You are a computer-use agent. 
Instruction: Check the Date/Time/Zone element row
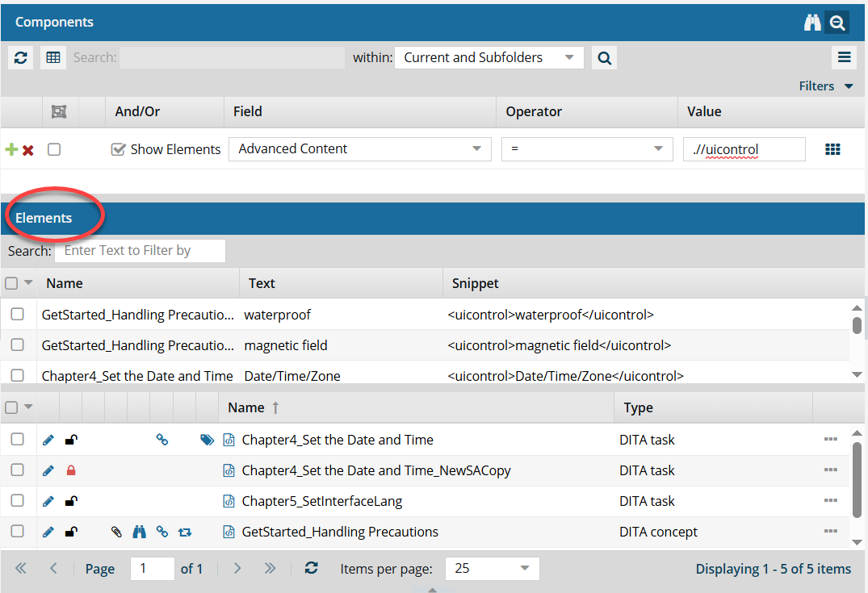tap(17, 375)
